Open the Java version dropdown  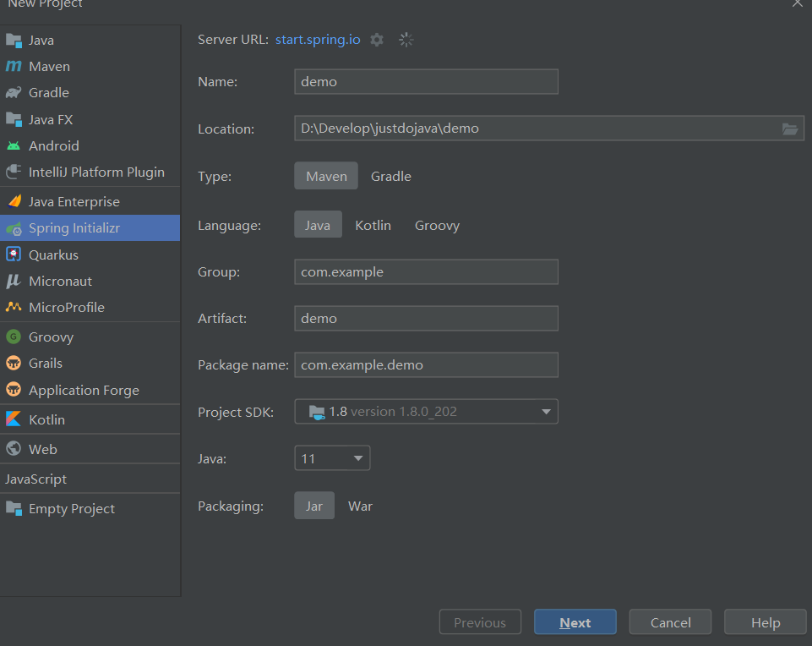tap(332, 458)
